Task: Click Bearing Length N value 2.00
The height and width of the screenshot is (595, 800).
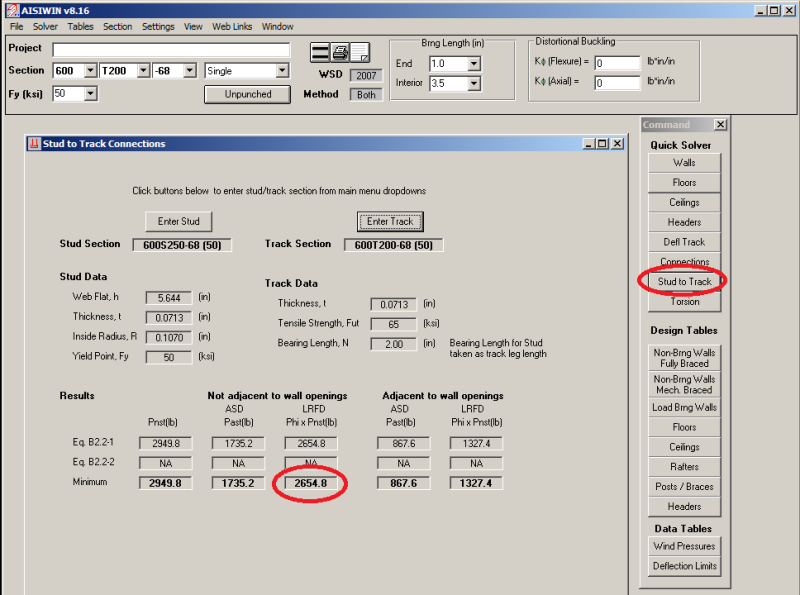Action: (393, 344)
